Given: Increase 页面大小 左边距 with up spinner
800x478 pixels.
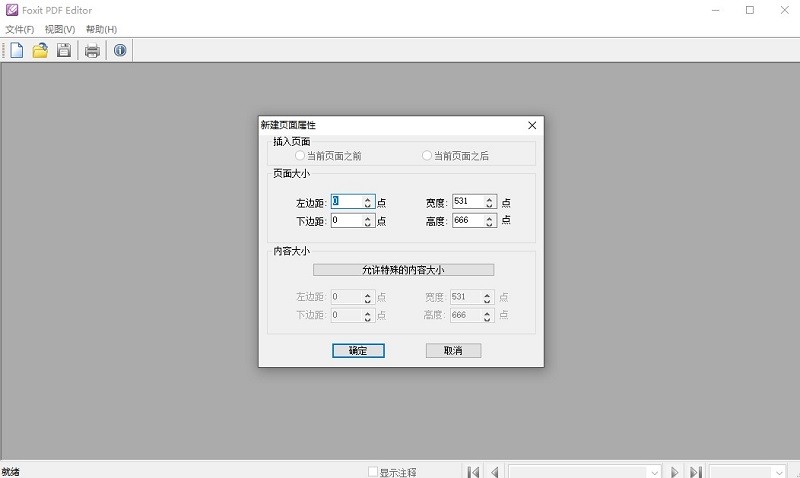Looking at the screenshot, I should [x=367, y=199].
